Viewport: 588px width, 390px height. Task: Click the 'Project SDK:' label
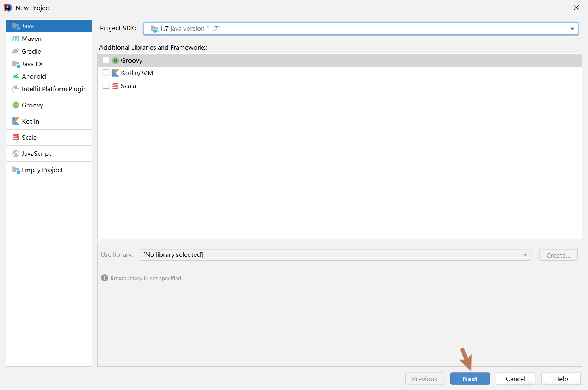(118, 28)
